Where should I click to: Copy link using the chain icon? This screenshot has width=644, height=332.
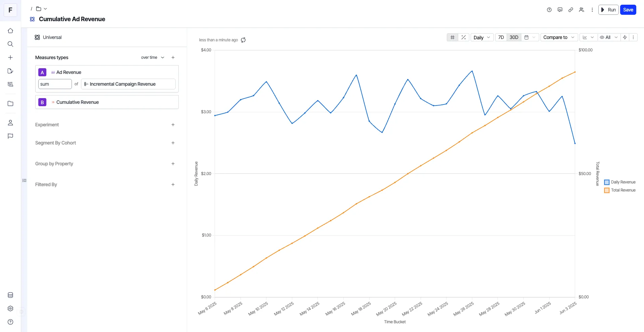pos(571,10)
